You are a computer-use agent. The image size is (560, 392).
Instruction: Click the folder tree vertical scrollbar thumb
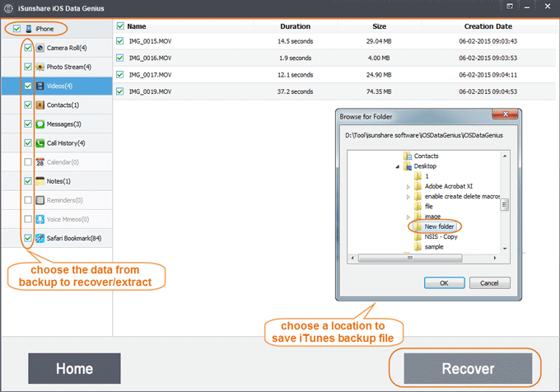pyautogui.click(x=504, y=205)
